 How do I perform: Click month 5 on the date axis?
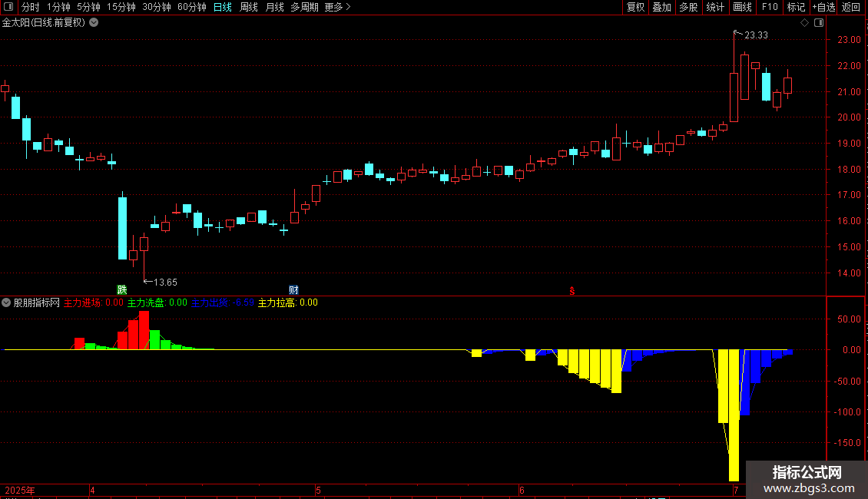pos(318,490)
